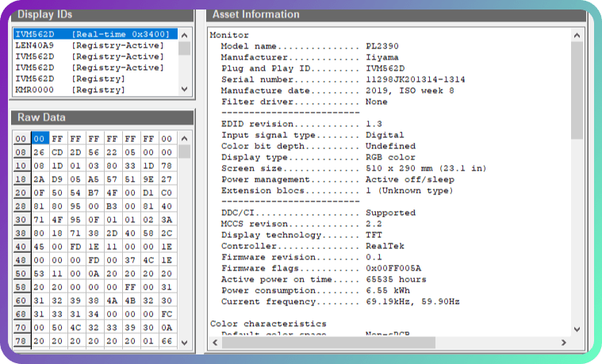Click Asset Information vertical scrollbar up arrow
This screenshot has height=364, width=602.
pyautogui.click(x=577, y=36)
